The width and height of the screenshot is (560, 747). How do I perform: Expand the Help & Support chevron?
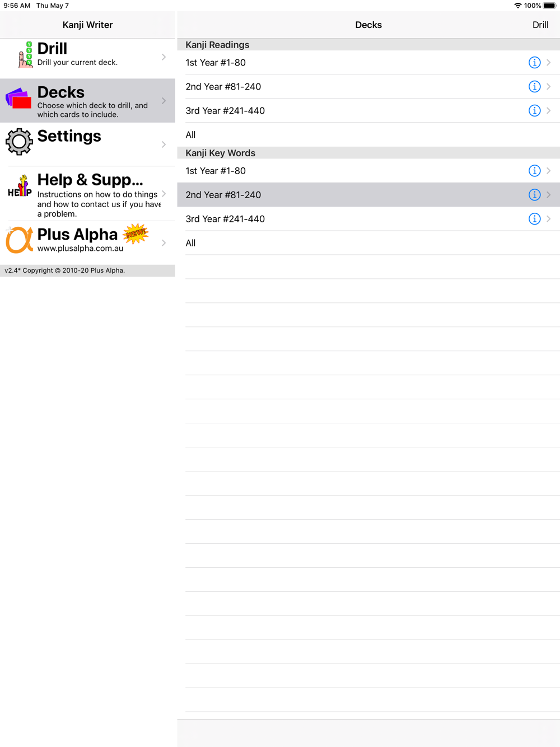[x=164, y=194]
